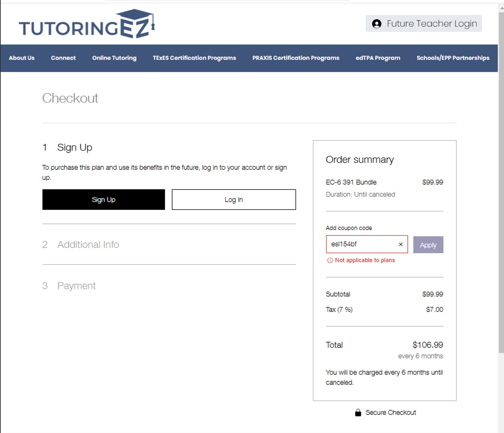Click the padlock icon beside Secure Checkout
Screen dimensions: 504x433
pyautogui.click(x=358, y=412)
